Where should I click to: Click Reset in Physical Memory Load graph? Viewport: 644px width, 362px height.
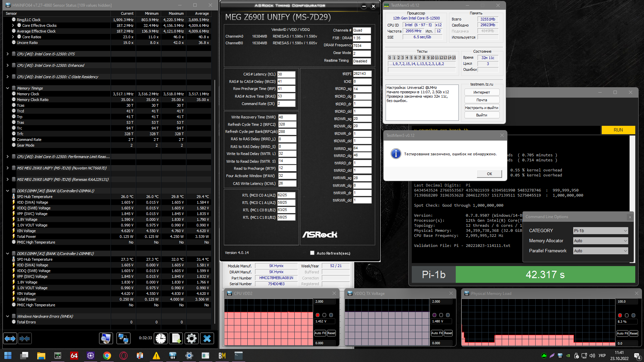coord(634,333)
